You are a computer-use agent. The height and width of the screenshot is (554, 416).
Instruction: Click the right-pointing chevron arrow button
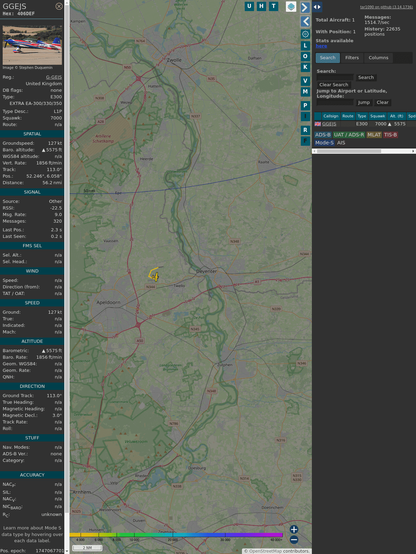pyautogui.click(x=305, y=7)
